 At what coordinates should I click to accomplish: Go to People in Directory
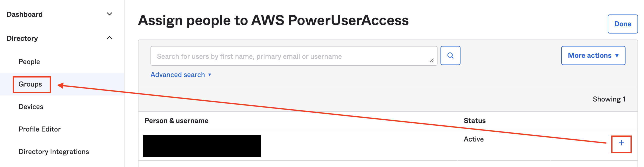click(29, 62)
